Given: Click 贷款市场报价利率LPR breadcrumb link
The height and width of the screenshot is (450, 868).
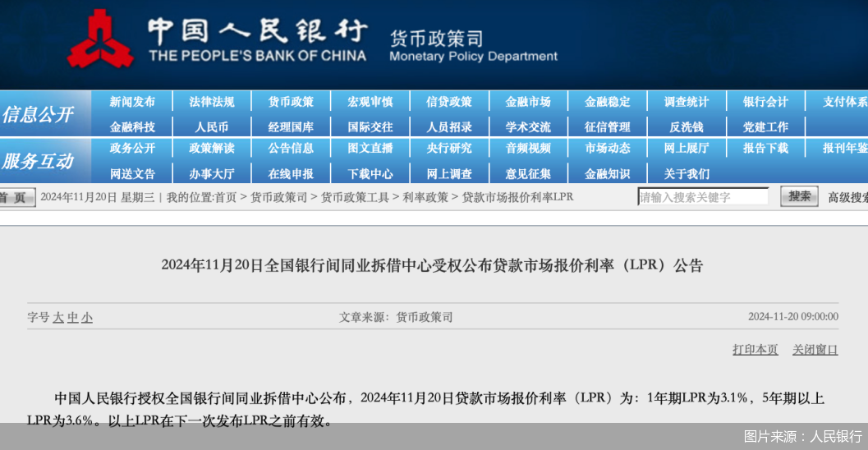Looking at the screenshot, I should pos(517,197).
